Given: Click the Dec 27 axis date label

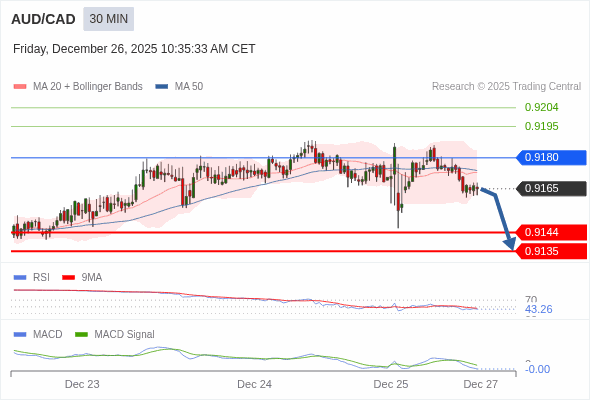Looking at the screenshot, I should point(481,384).
